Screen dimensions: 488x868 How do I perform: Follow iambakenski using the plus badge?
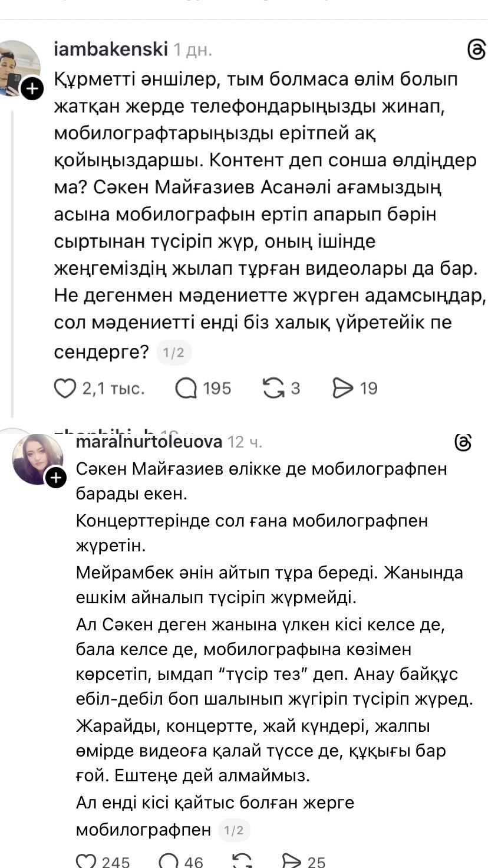[x=32, y=88]
